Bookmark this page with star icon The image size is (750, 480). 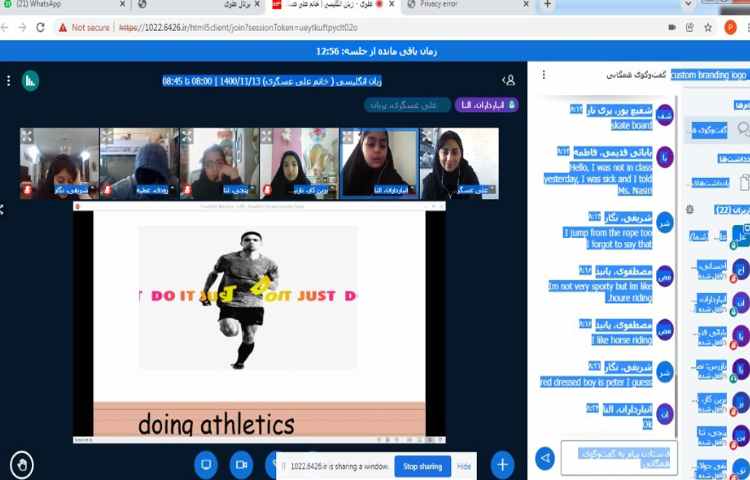point(707,27)
